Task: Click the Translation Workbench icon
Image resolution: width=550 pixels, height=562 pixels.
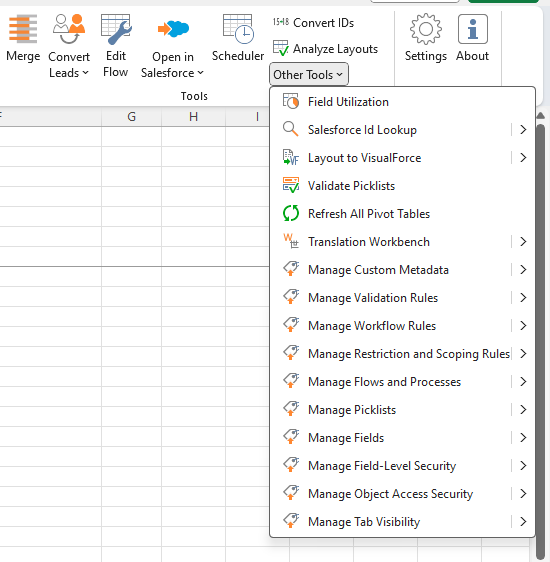Action: pos(291,241)
